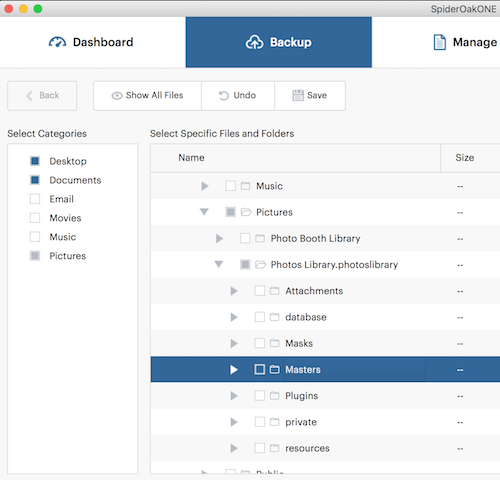Click the Dashboard gauge icon
Image resolution: width=500 pixels, height=480 pixels.
click(x=57, y=42)
